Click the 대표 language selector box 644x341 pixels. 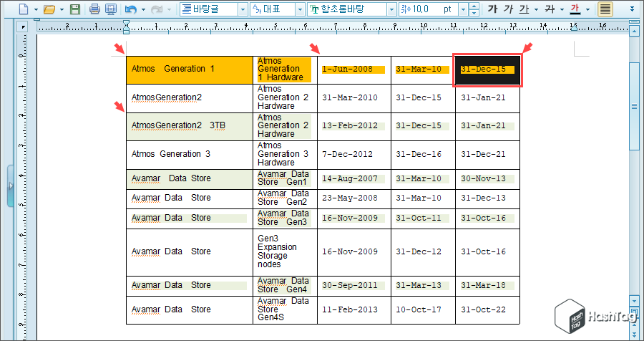pyautogui.click(x=273, y=9)
